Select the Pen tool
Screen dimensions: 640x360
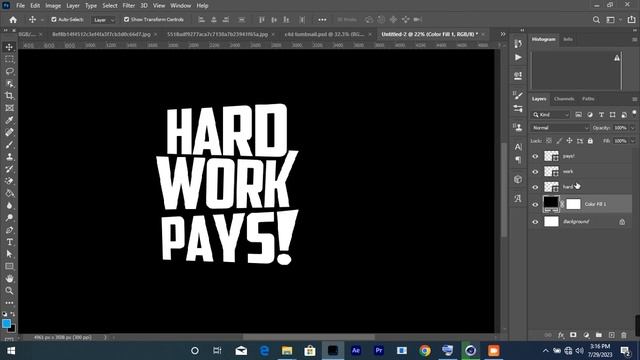click(9, 230)
